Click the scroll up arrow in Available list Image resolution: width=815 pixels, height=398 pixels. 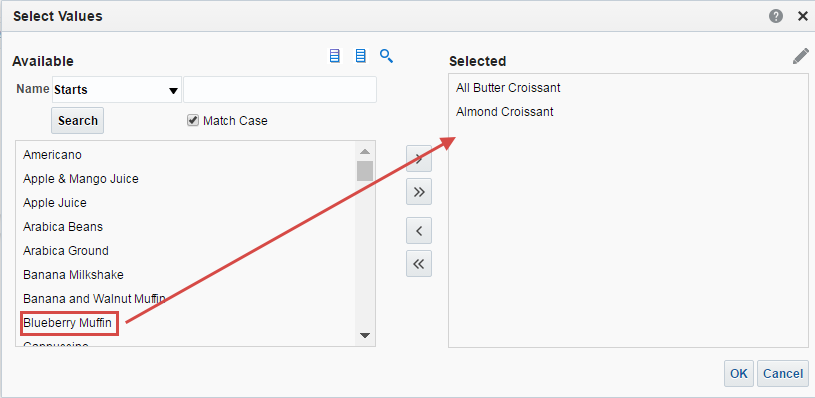tap(365, 152)
